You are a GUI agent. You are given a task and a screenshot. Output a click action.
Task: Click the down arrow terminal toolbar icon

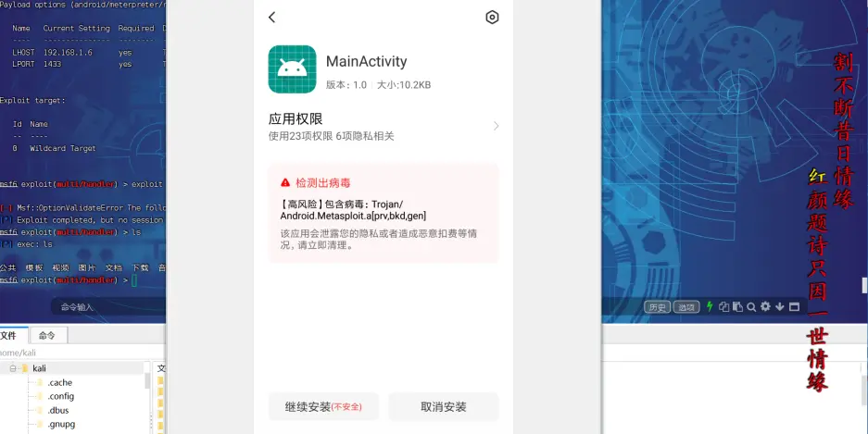779,306
